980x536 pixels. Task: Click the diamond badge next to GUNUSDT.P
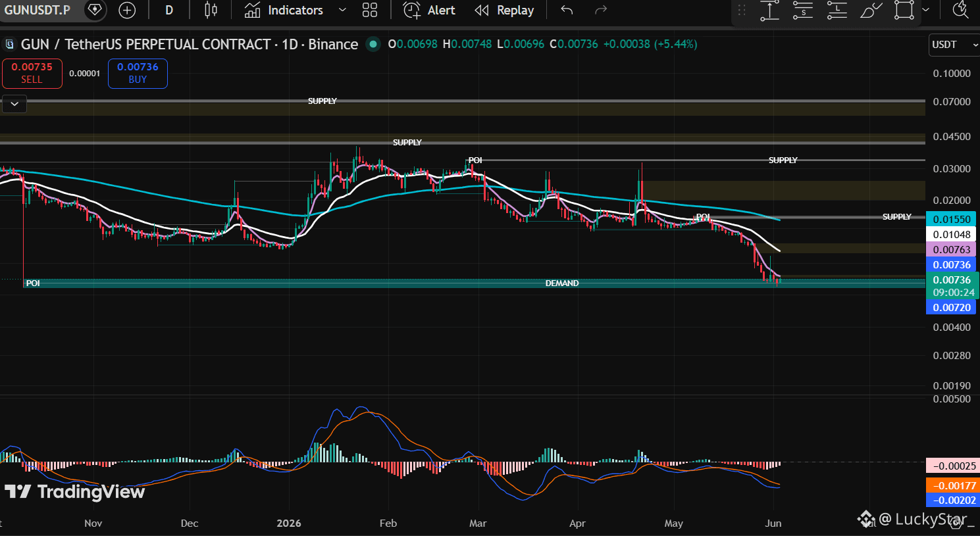click(x=95, y=10)
